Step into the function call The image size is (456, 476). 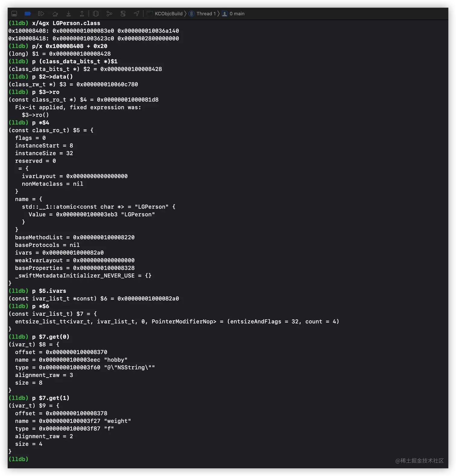(x=68, y=14)
